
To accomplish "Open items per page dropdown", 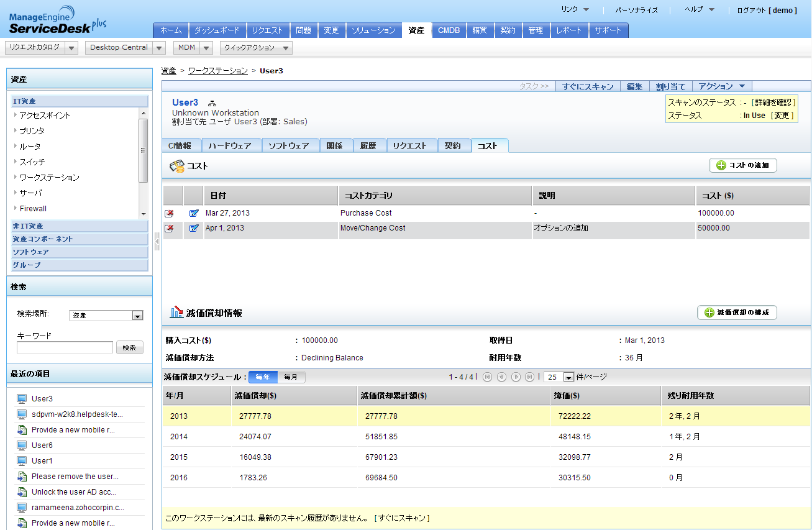I will (x=568, y=377).
